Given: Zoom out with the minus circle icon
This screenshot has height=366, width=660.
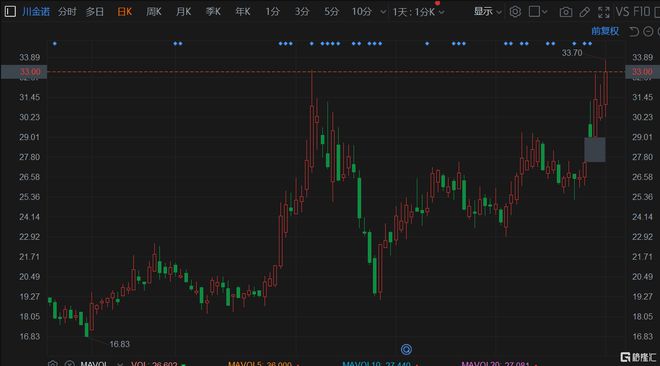Looking at the screenshot, I should [648, 32].
